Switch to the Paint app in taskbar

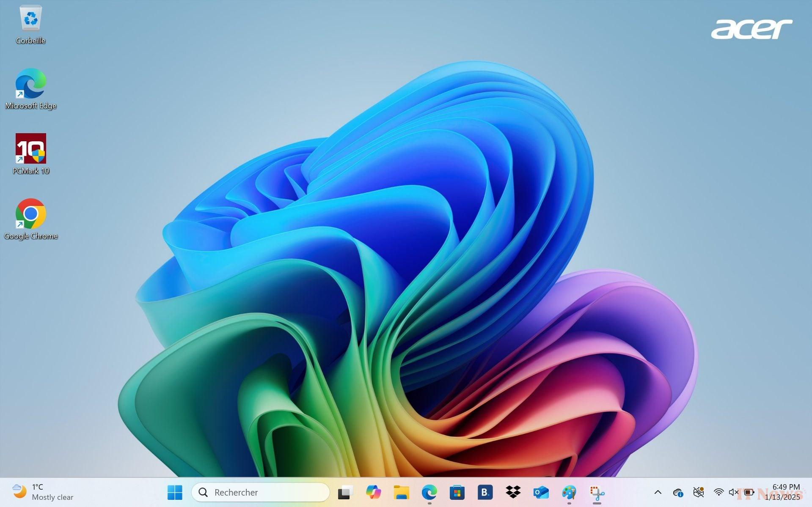pos(569,492)
